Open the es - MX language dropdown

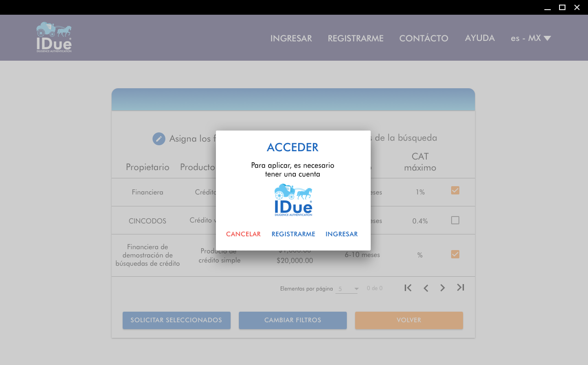(531, 38)
